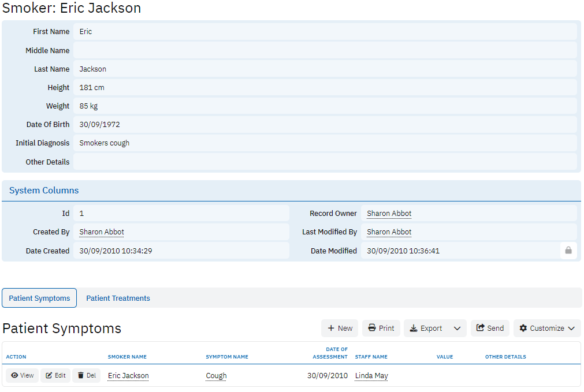Open Eric Jackson smoker name link
The image size is (584, 392).
click(128, 376)
